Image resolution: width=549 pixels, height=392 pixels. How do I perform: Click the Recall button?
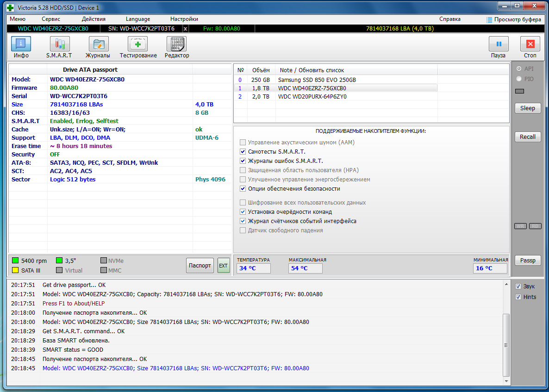point(528,137)
